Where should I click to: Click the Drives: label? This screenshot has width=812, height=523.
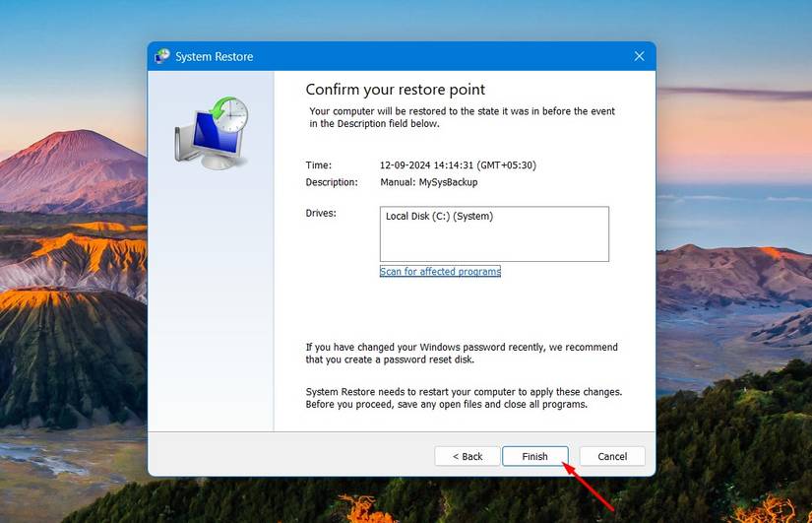point(321,213)
